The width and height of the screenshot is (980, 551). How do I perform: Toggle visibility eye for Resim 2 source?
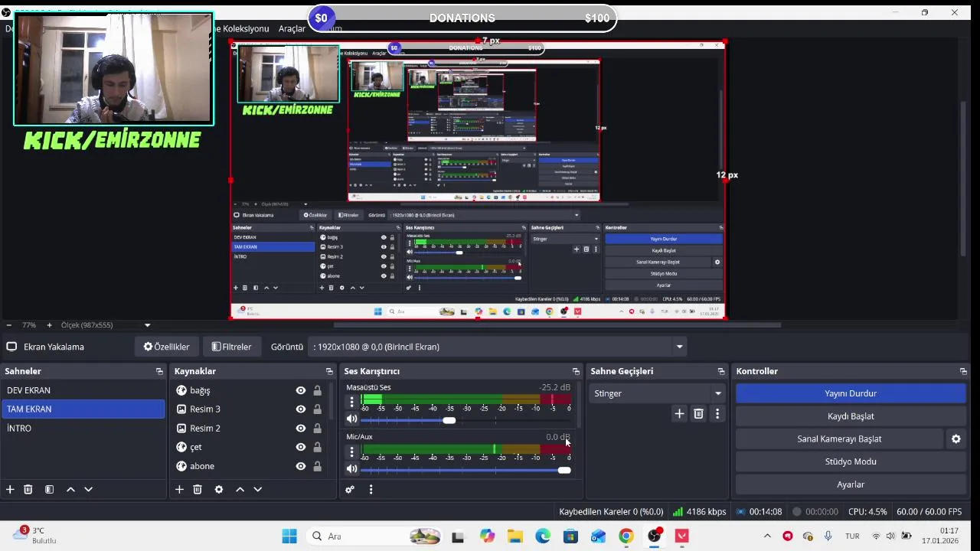pyautogui.click(x=301, y=429)
